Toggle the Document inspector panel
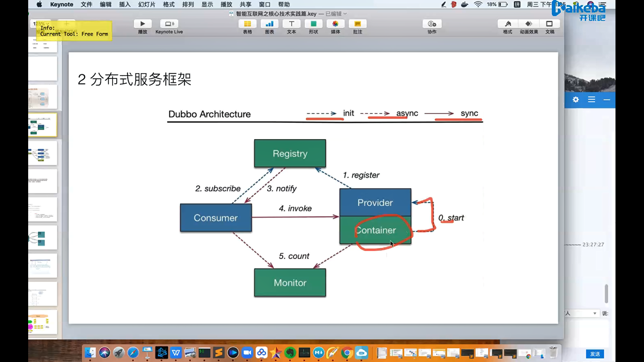 click(549, 24)
